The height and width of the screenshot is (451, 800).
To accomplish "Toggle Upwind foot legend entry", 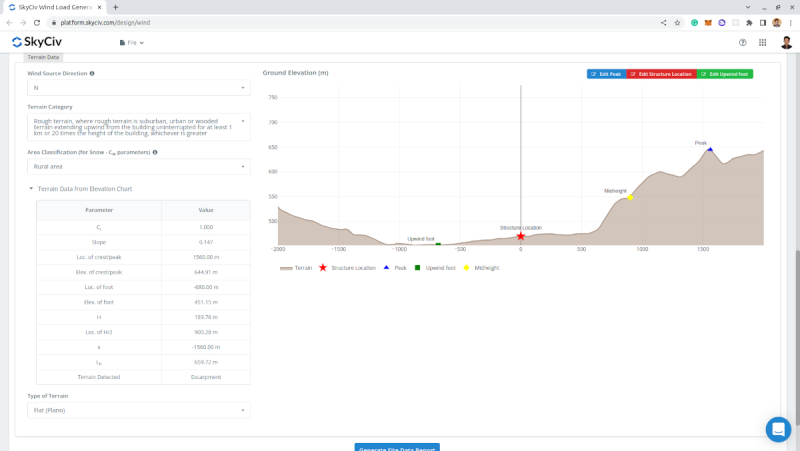I will click(x=435, y=268).
